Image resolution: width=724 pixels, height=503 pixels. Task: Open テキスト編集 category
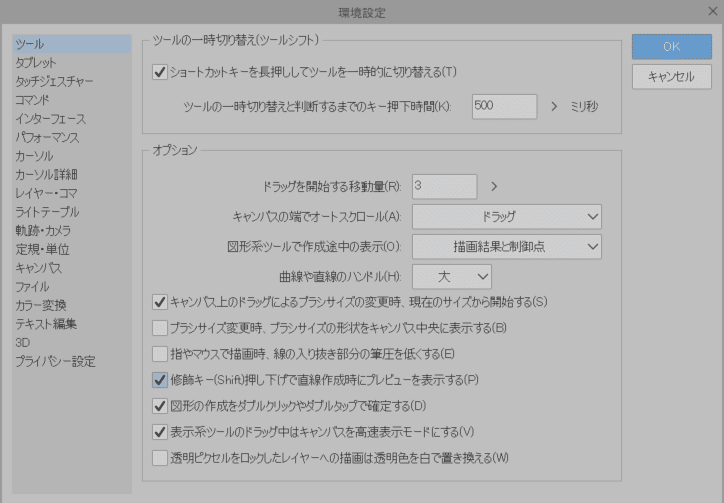click(x=46, y=324)
